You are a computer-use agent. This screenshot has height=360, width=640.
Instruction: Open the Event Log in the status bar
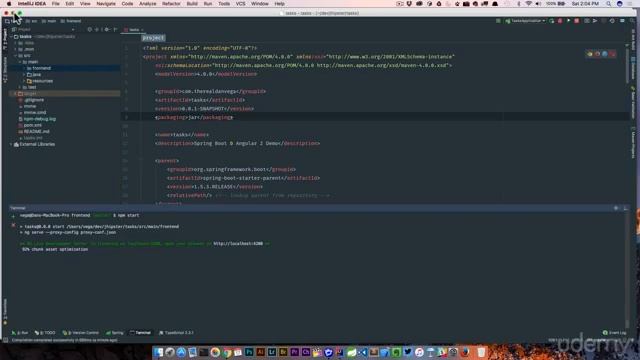(615, 333)
